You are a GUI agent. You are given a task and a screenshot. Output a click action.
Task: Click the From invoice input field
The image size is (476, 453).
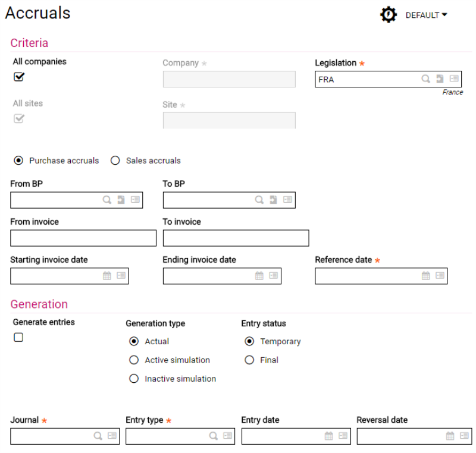tap(83, 238)
